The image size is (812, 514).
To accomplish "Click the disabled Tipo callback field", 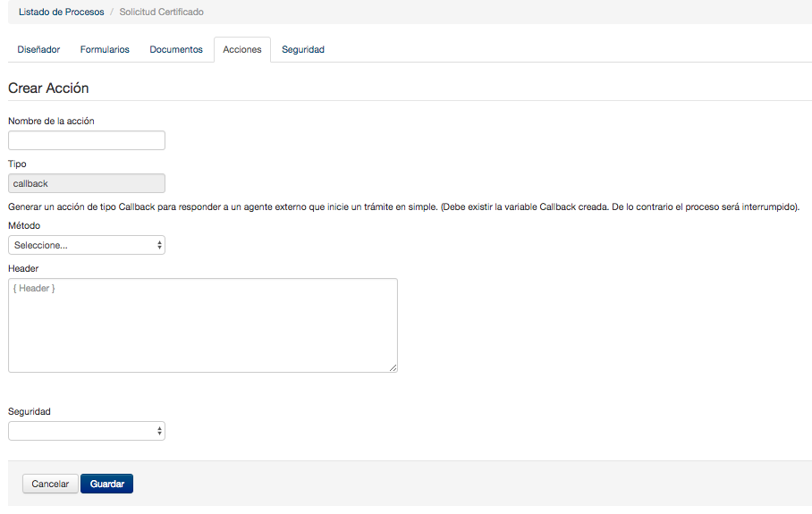I will 87,183.
